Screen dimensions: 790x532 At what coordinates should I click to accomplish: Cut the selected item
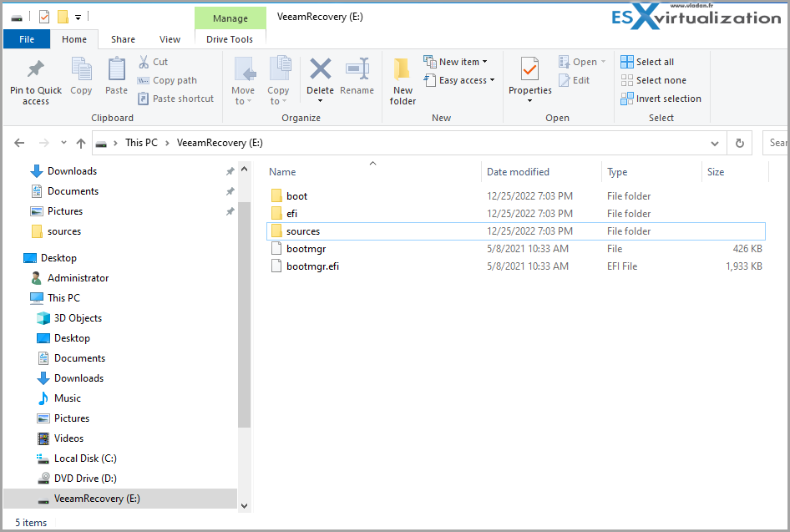coord(153,62)
